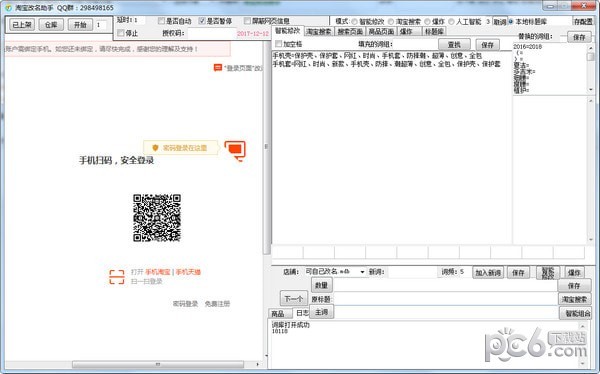The width and height of the screenshot is (600, 374).
Task: Click the login QR code
Action: (x=157, y=218)
